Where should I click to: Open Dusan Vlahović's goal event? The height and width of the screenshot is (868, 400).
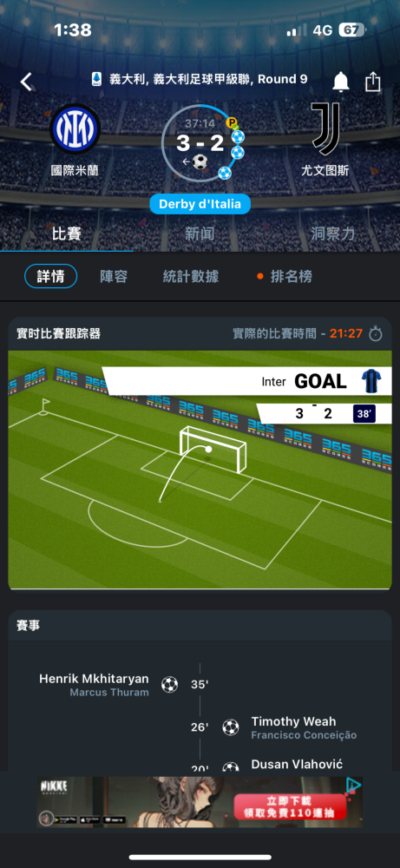click(297, 764)
